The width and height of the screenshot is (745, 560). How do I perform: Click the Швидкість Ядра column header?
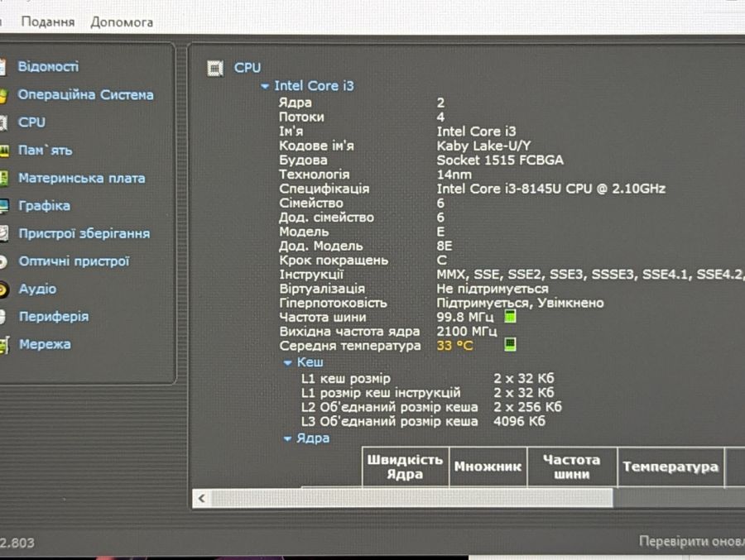405,467
